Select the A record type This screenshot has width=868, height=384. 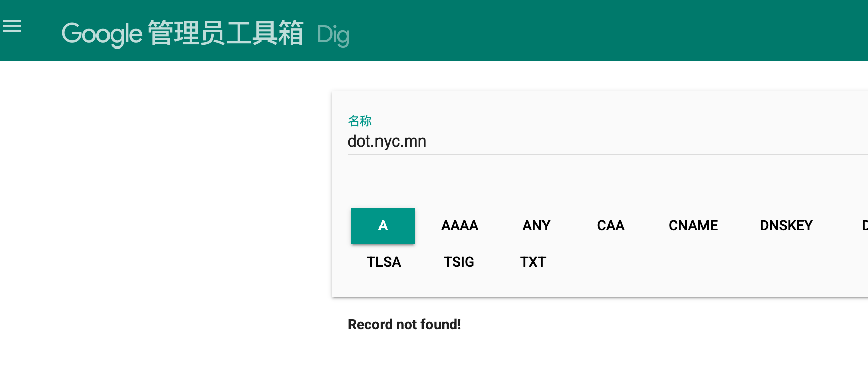[383, 226]
